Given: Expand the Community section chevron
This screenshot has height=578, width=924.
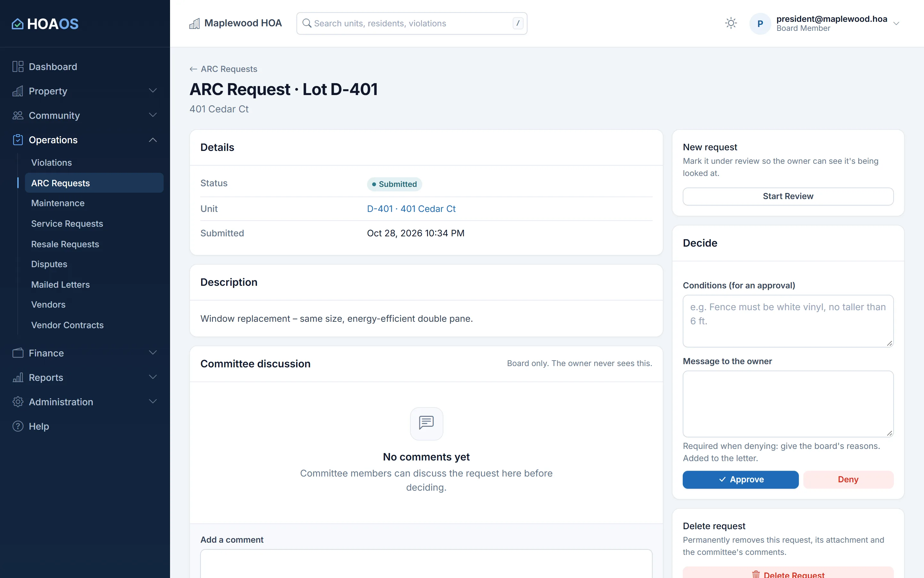Looking at the screenshot, I should [153, 116].
